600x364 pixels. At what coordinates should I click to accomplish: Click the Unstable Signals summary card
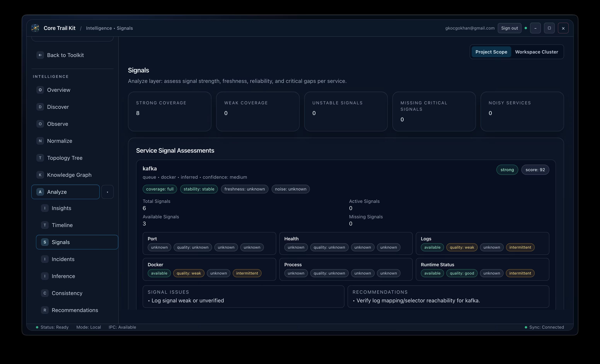tap(346, 111)
